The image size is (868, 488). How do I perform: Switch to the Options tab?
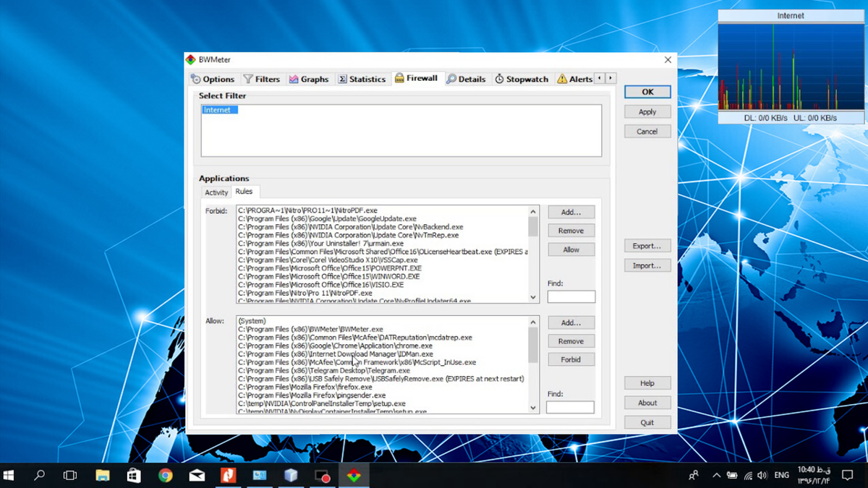click(213, 79)
